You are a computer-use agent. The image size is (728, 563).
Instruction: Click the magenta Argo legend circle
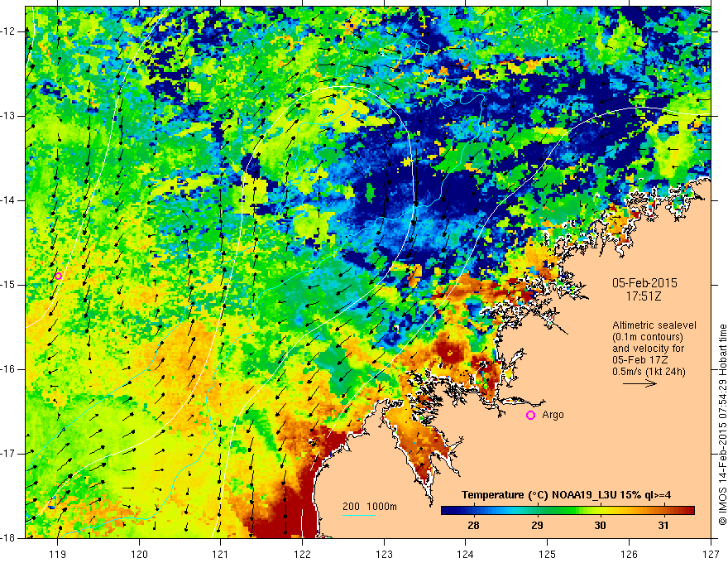[530, 416]
